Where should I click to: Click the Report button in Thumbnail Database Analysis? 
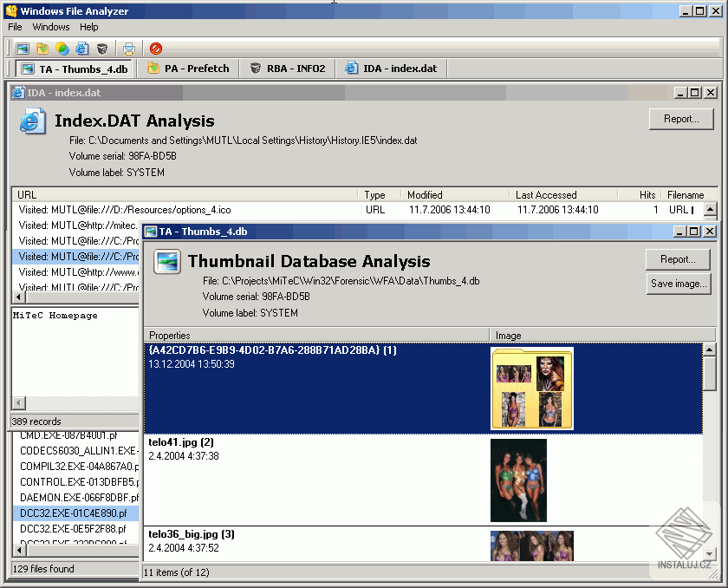click(679, 259)
